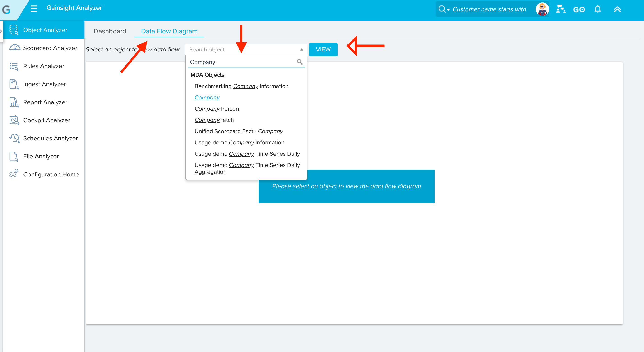
Task: Open the user avatar profile
Action: tap(542, 9)
